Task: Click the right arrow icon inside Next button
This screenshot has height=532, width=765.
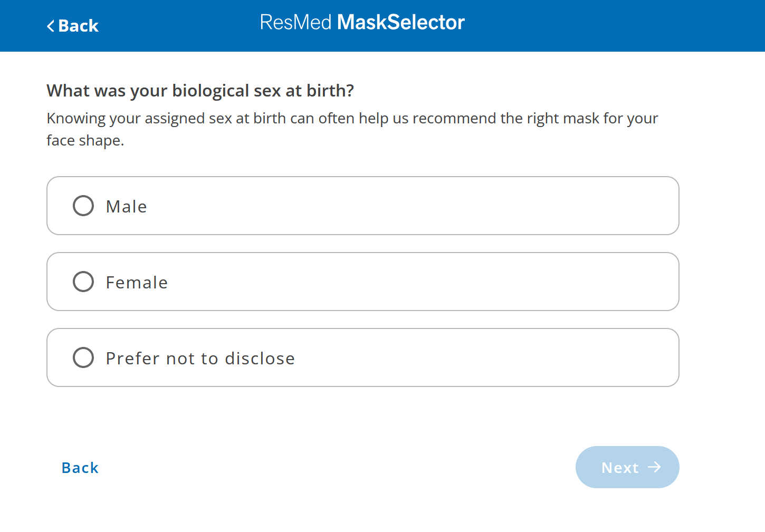Action: click(655, 467)
